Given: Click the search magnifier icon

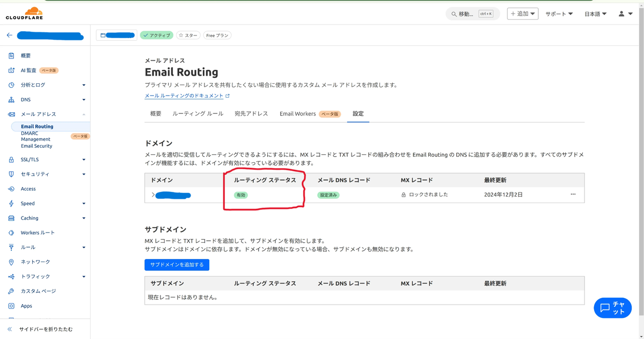Looking at the screenshot, I should 454,14.
